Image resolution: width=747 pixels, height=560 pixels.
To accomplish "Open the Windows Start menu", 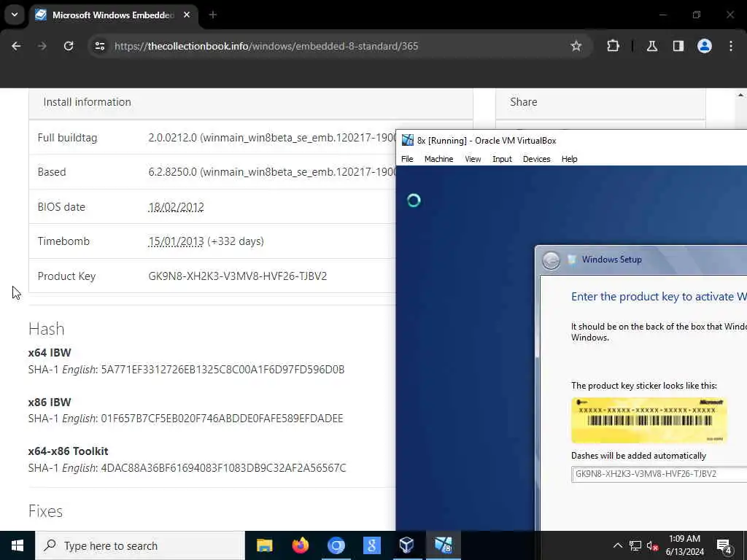I will point(18,545).
